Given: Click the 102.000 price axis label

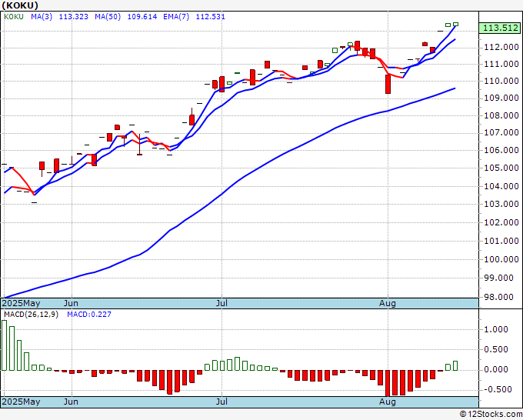Looking at the screenshot, I should pyautogui.click(x=501, y=222).
